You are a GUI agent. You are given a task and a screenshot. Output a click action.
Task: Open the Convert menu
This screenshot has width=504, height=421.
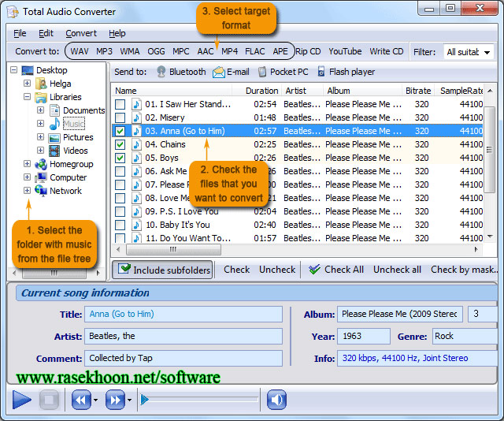tap(81, 33)
